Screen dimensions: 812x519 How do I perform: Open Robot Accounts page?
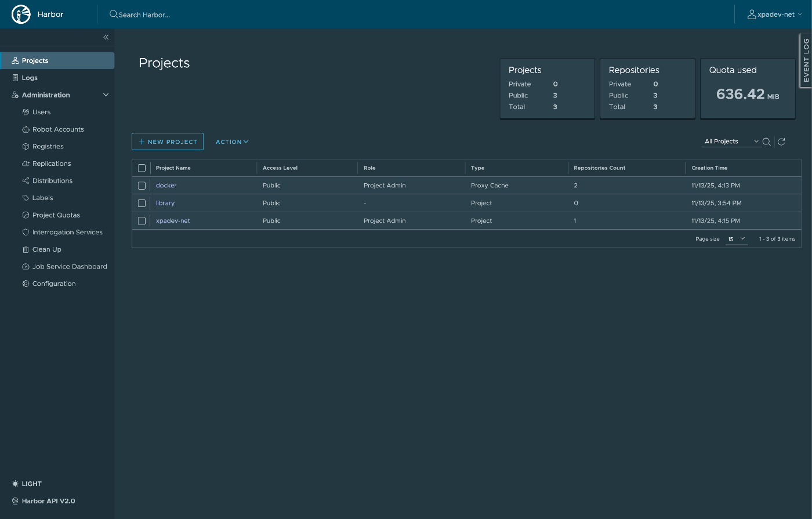point(57,129)
